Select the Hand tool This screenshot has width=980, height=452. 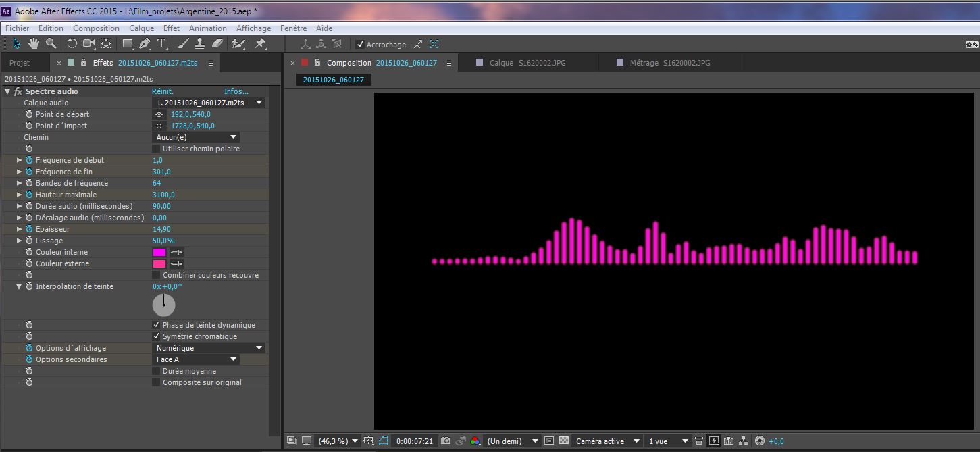click(x=33, y=44)
